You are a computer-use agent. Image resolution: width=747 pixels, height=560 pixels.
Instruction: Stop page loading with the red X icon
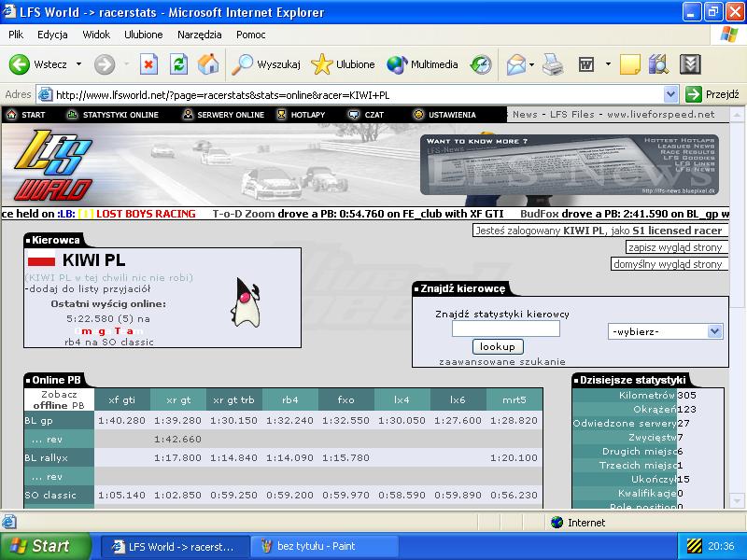[x=148, y=64]
